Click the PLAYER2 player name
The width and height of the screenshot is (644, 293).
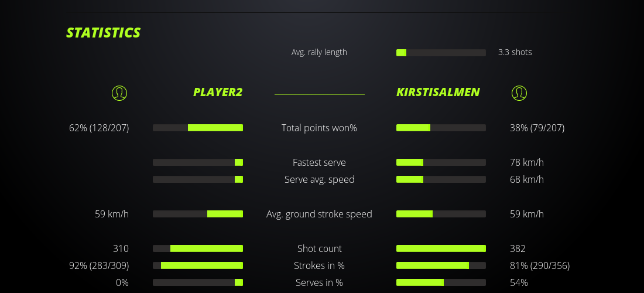click(x=217, y=92)
